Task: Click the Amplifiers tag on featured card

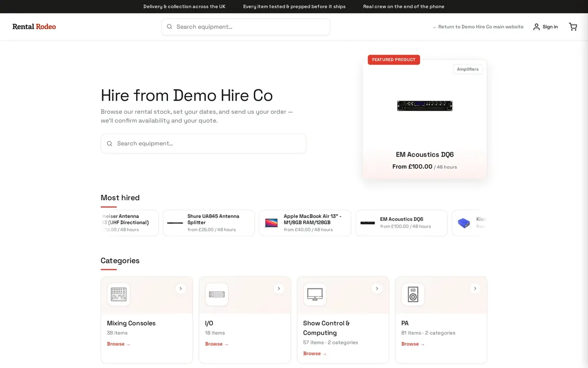Action: coord(467,69)
